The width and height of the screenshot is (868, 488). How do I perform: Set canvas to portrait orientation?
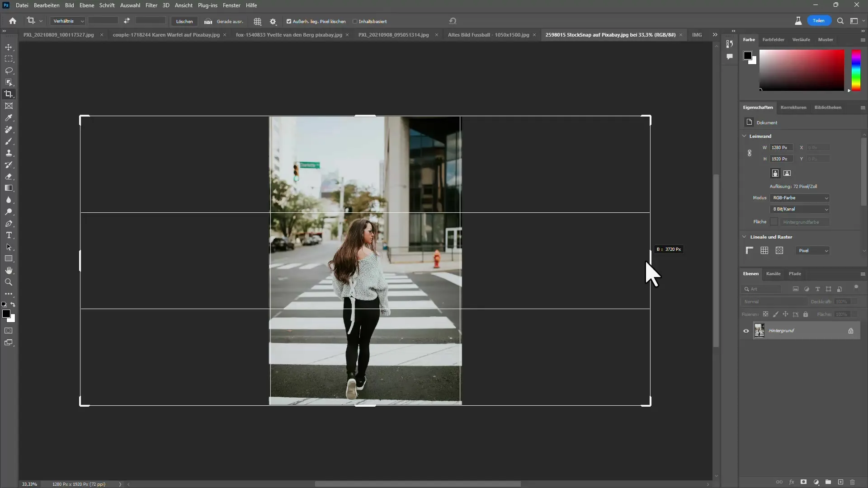(x=775, y=173)
